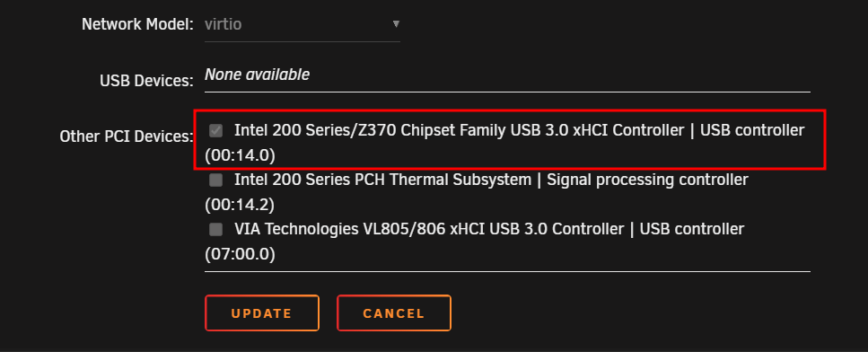Screen dimensions: 868x352
Task: Click the (00:14.2) PCI address text
Action: (240, 205)
